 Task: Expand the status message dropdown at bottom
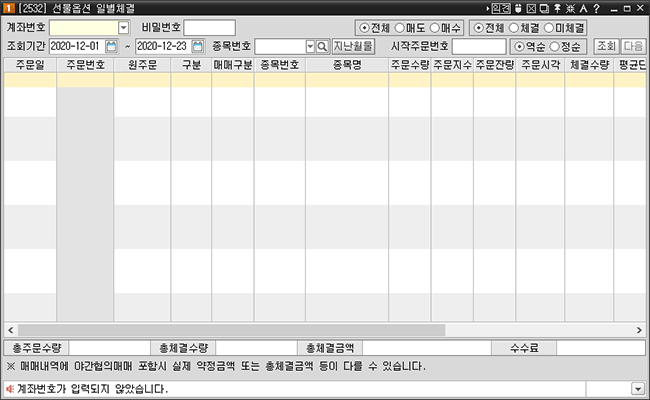click(x=637, y=388)
